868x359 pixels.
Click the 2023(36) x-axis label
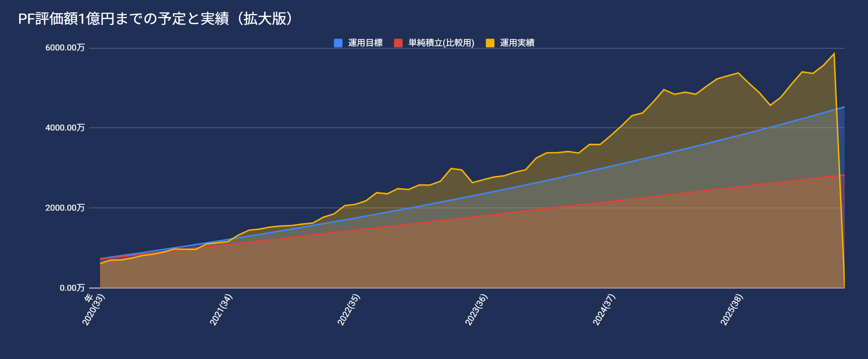(477, 310)
